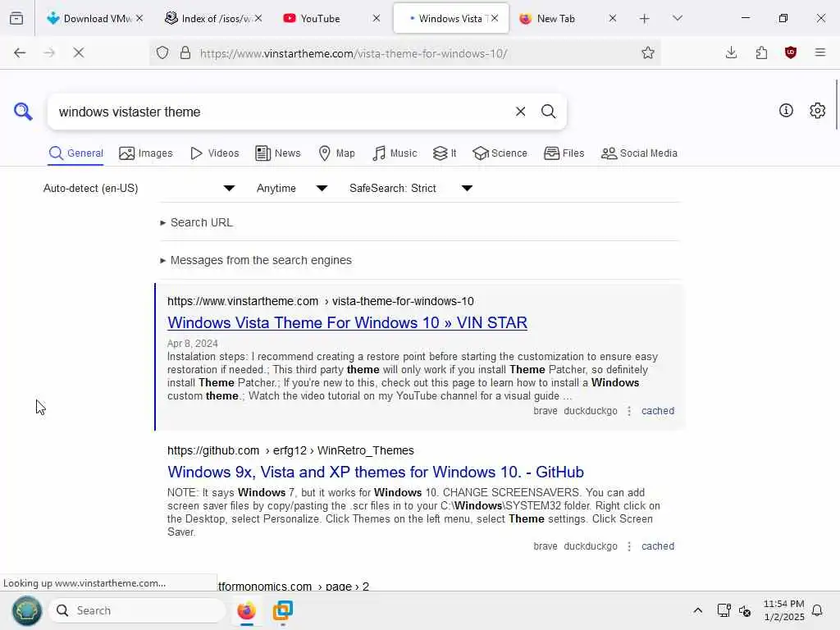Open the muted volume tray icon

point(745,610)
